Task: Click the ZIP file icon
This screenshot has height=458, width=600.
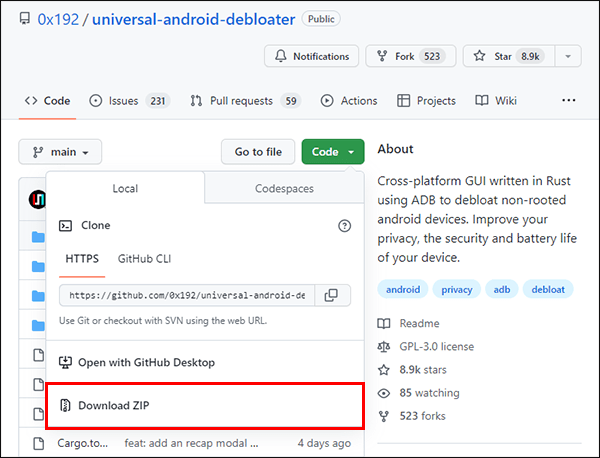Action: (x=65, y=406)
